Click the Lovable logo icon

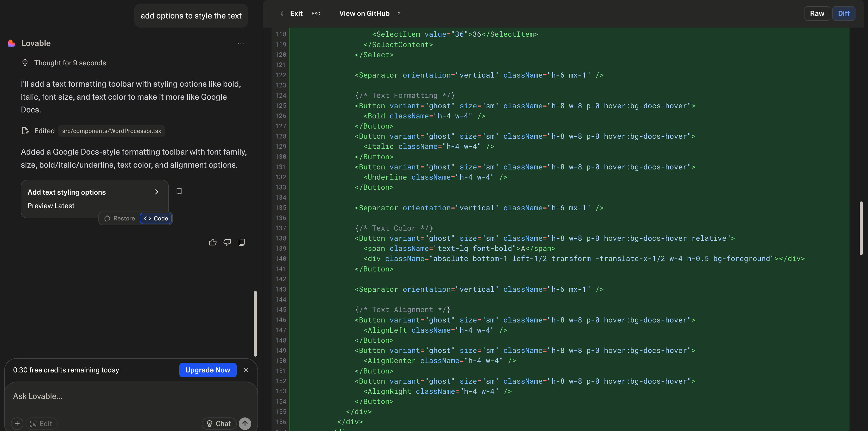tap(12, 43)
